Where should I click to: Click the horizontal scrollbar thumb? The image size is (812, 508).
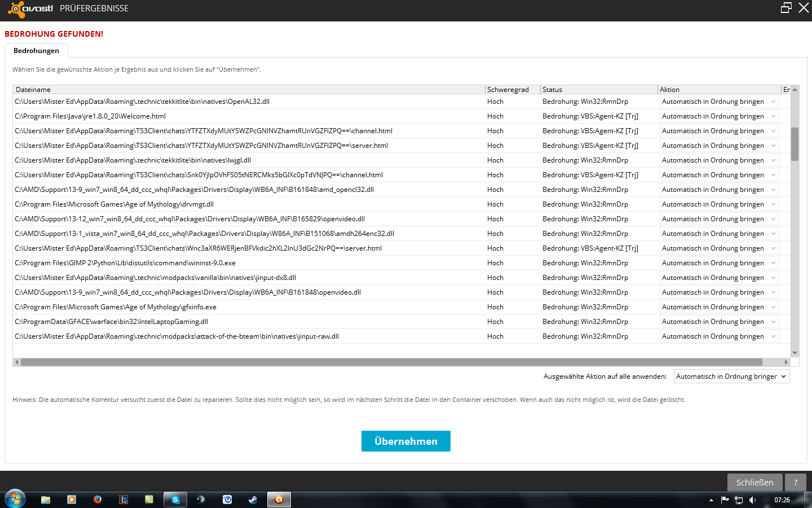391,362
